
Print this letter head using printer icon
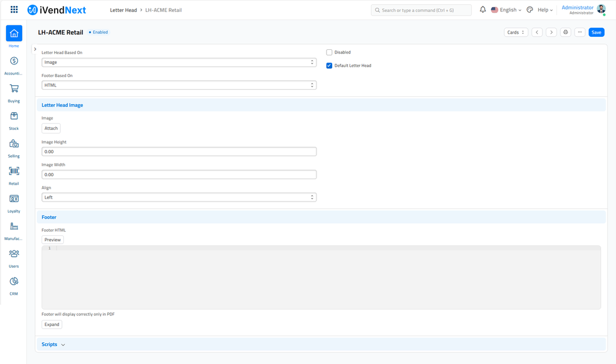click(565, 32)
